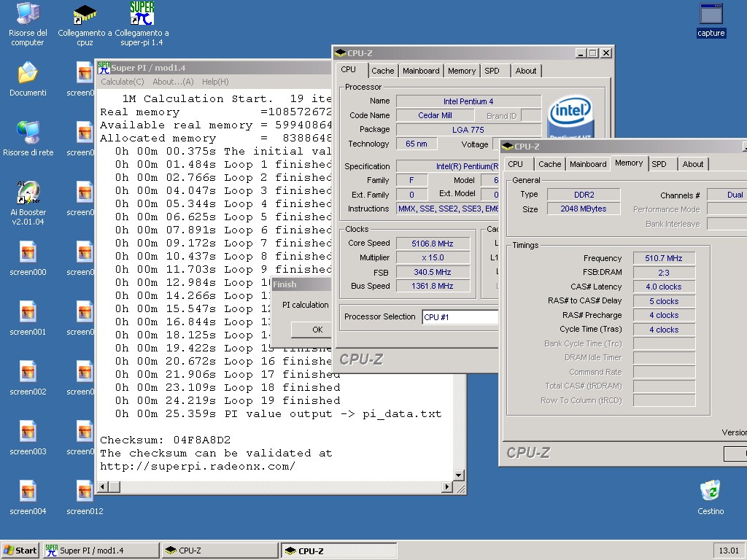Select the capture icon on the desktop

pos(711,20)
